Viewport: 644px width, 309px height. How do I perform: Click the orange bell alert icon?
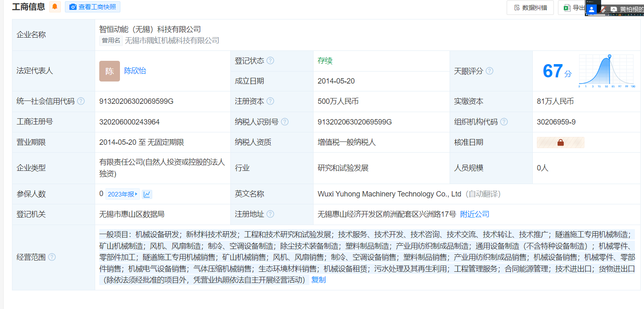pyautogui.click(x=55, y=7)
